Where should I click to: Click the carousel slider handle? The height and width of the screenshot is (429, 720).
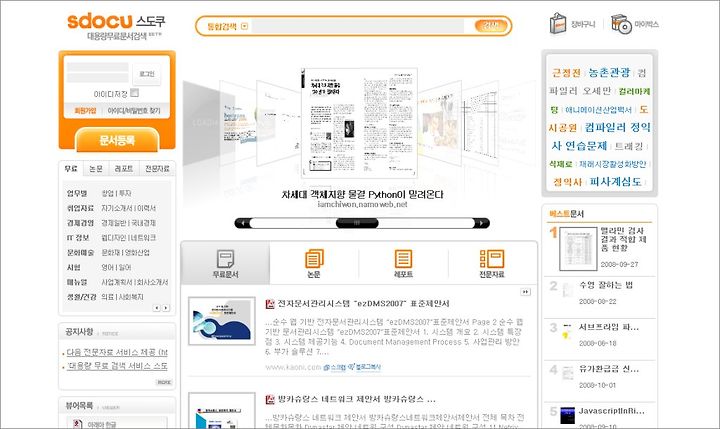coord(357,223)
